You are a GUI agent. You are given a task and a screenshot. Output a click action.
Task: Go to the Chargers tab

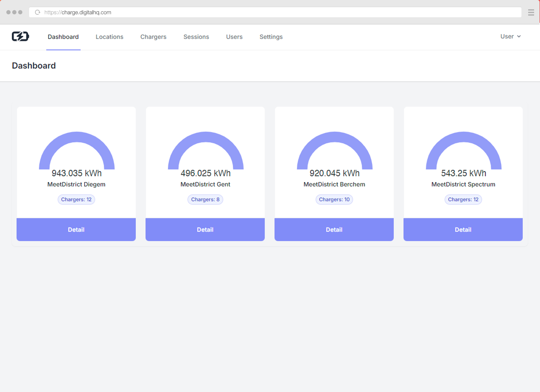point(153,37)
